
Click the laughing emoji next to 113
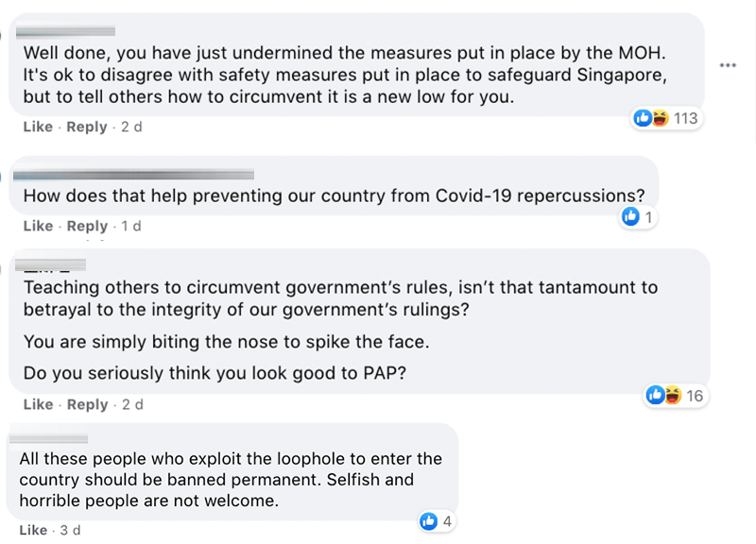tap(659, 118)
